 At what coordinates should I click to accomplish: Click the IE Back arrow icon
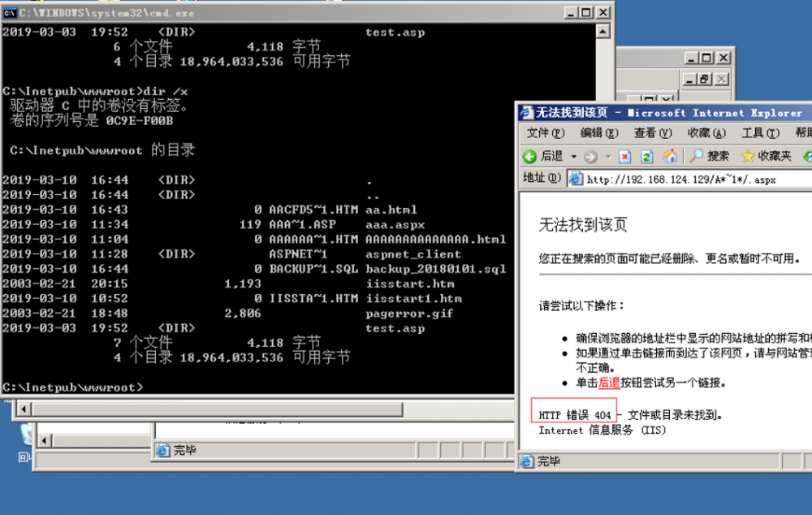tap(529, 156)
